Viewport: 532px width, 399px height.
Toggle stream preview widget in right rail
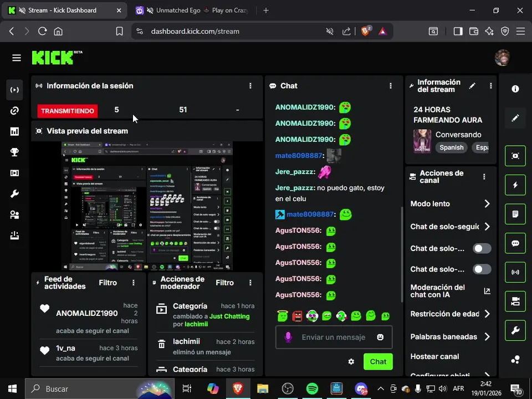click(x=515, y=156)
